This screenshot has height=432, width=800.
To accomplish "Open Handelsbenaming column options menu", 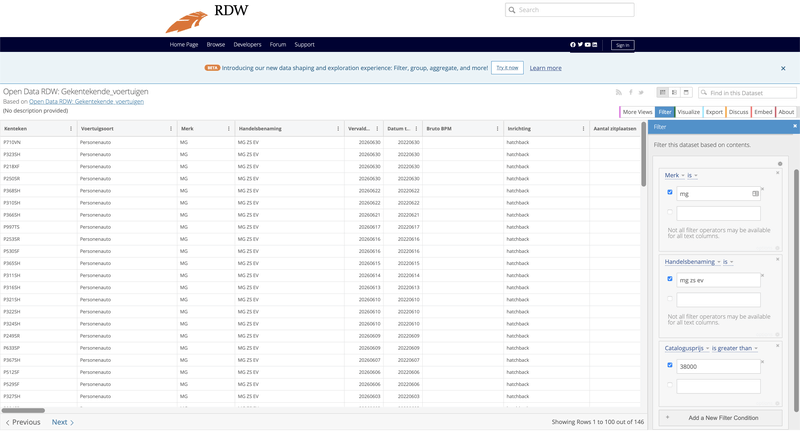I will [338, 129].
